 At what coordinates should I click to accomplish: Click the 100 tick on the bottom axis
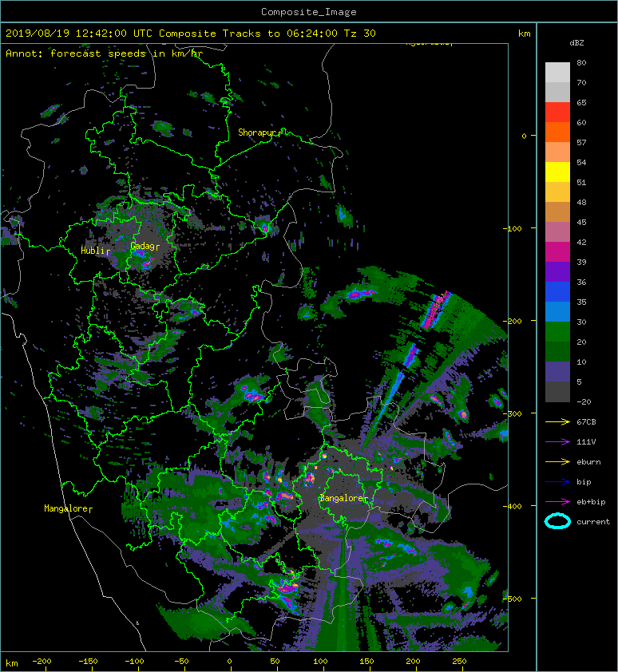coord(320,662)
